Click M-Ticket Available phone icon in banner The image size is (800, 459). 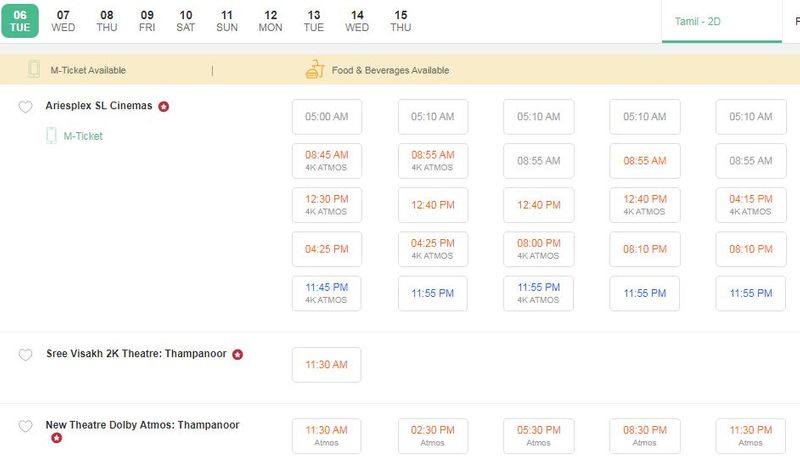34,70
